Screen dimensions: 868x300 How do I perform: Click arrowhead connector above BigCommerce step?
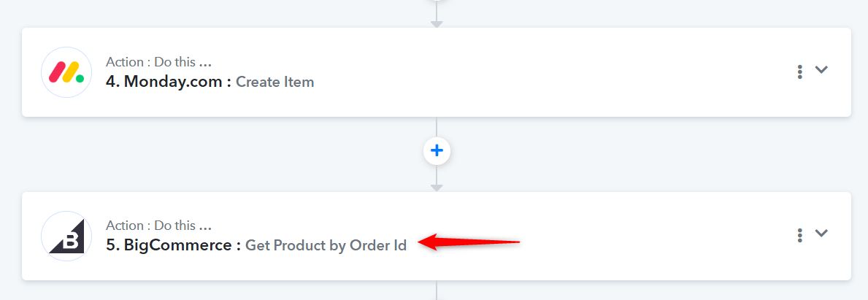[x=437, y=188]
